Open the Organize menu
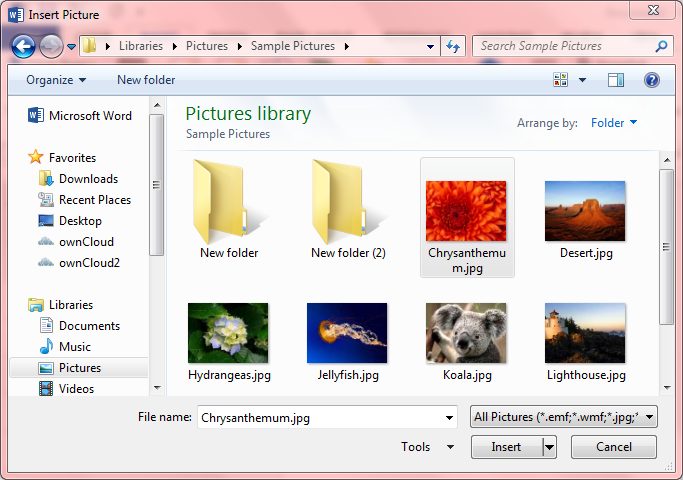The image size is (683, 480). (56, 80)
